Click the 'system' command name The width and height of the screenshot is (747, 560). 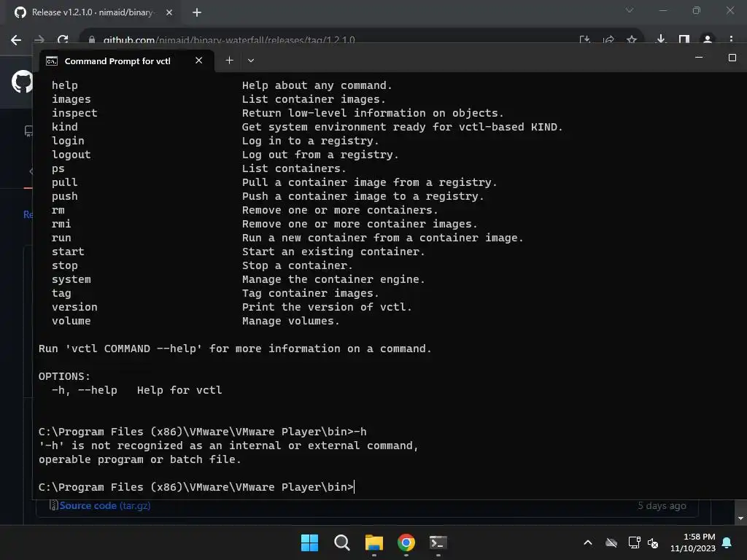(71, 279)
